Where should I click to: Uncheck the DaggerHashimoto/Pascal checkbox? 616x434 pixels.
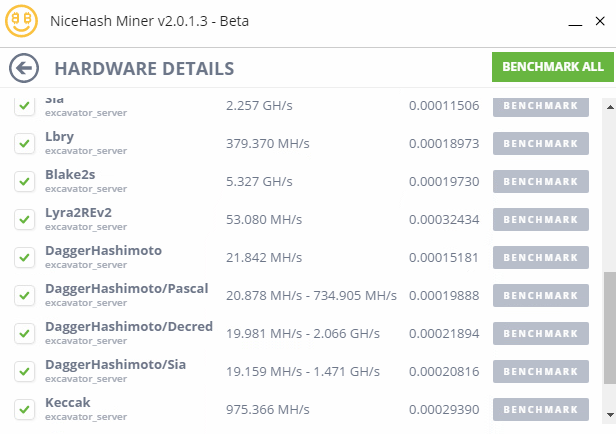[x=25, y=295]
